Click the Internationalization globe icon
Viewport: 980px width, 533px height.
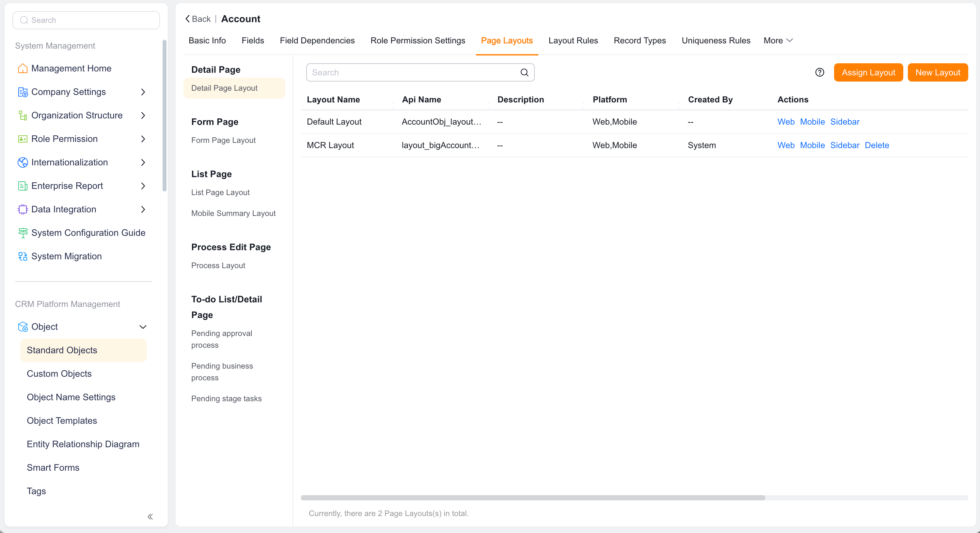[23, 162]
